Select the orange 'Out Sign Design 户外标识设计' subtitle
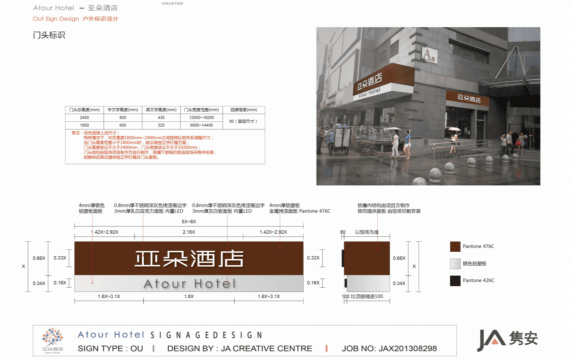Viewport: 570px width, 360px height. 75,19
